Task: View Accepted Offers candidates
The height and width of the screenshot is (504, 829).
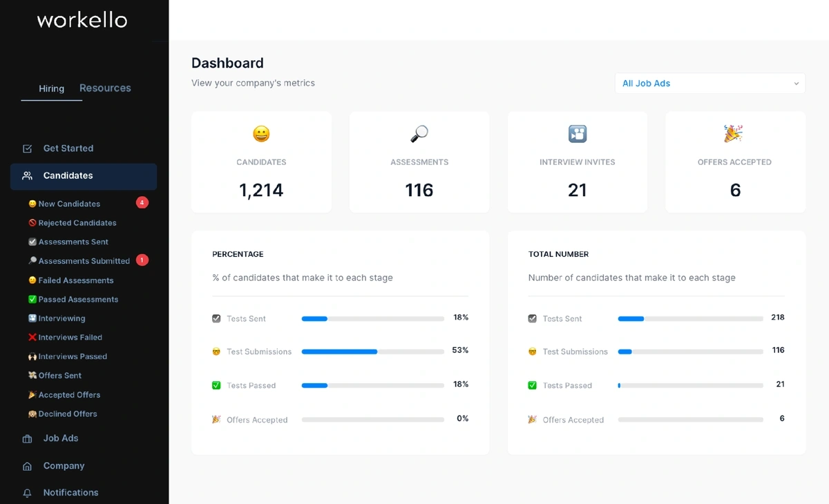Action: [x=69, y=395]
